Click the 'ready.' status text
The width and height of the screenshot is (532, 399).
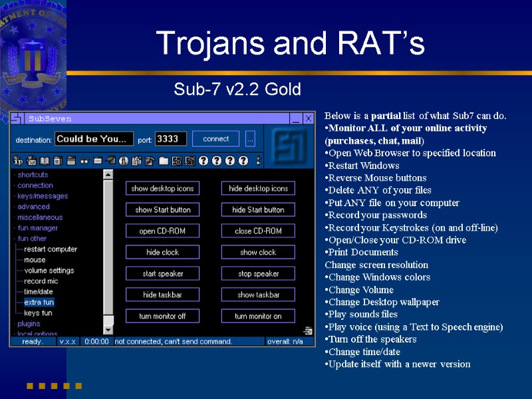coord(33,341)
